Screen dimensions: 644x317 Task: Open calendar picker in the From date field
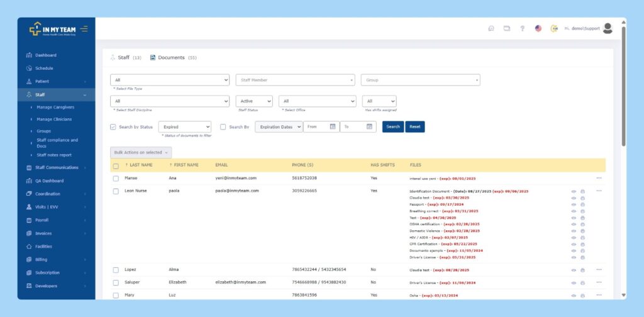[x=333, y=126]
